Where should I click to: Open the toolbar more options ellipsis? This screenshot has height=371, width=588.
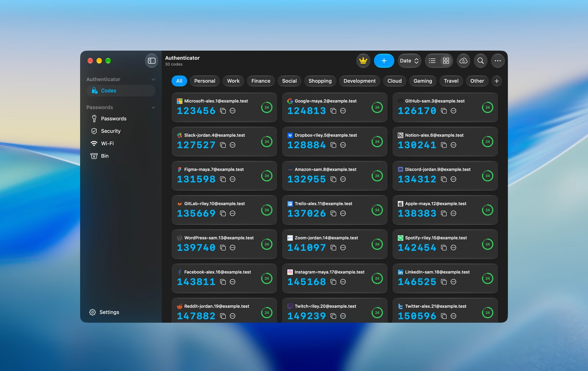498,61
